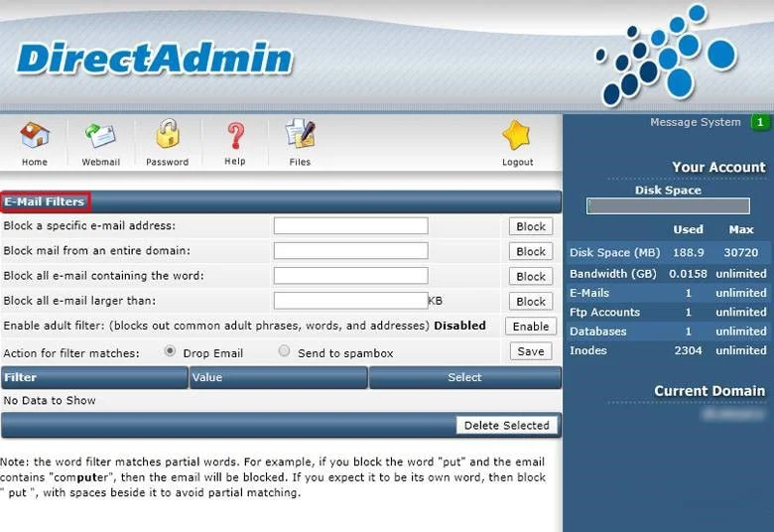Open the Help question mark icon
This screenshot has height=532, width=774.
click(235, 136)
